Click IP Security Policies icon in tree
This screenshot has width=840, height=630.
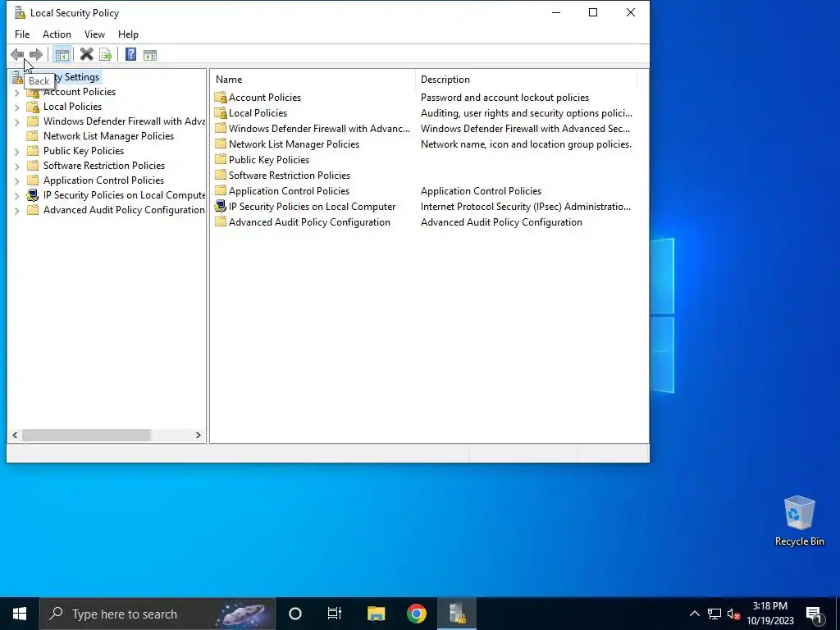[x=33, y=195]
